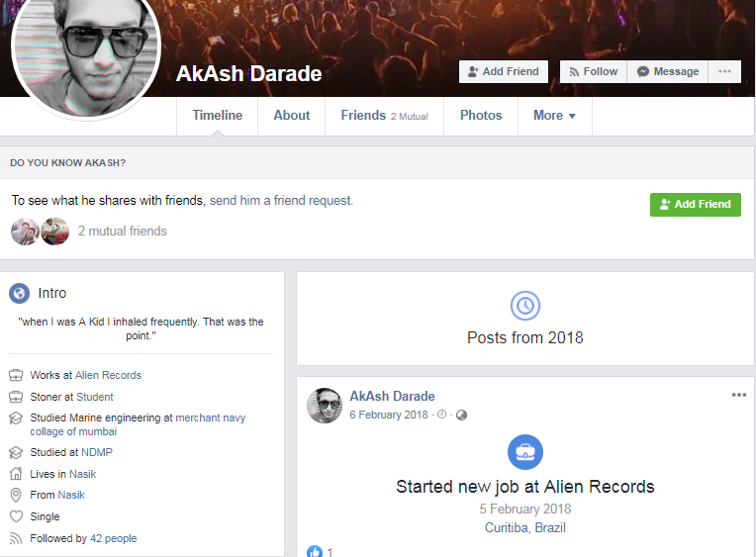Click the large profile picture
The height and width of the screenshot is (557, 756).
coord(85,55)
